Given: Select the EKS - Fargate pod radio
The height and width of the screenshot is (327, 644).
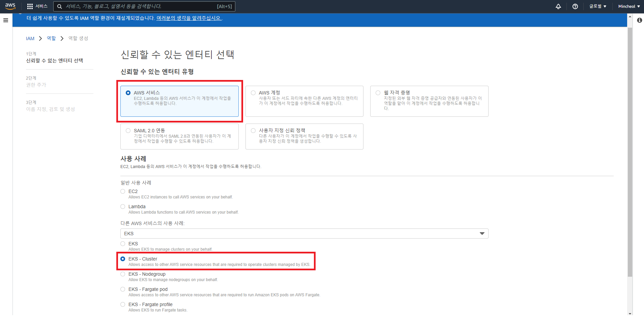Looking at the screenshot, I should [123, 289].
